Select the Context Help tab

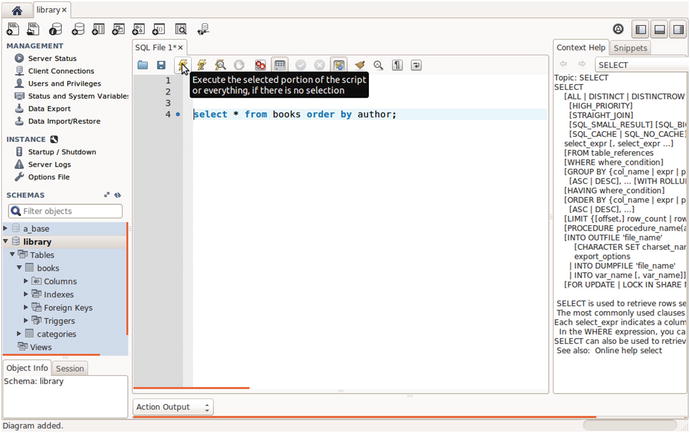(581, 48)
